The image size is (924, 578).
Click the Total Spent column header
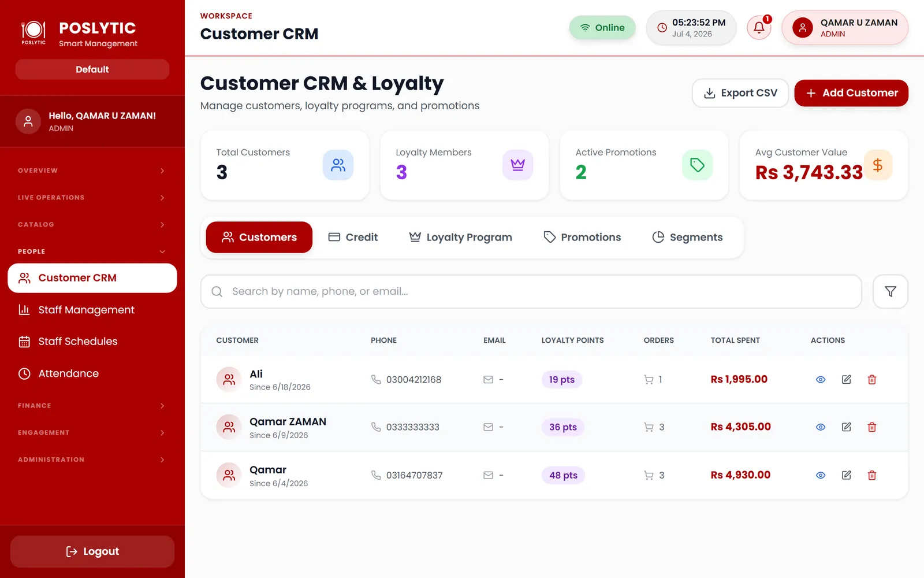pyautogui.click(x=735, y=340)
